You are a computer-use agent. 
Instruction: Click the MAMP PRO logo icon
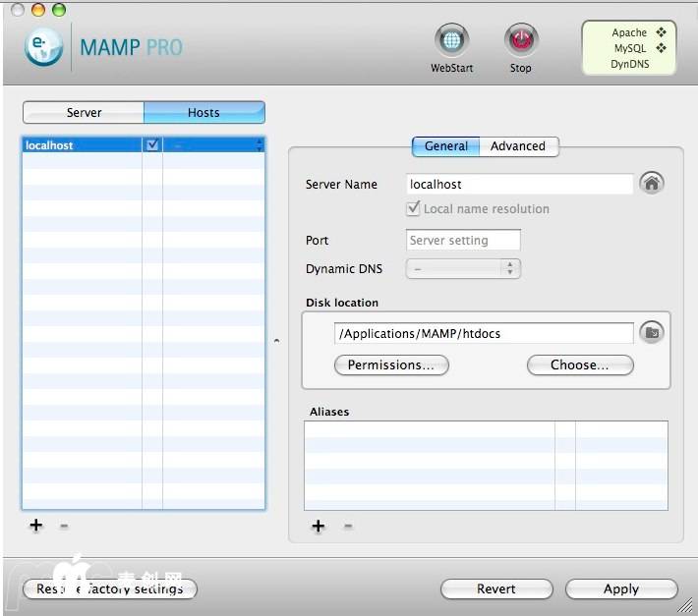point(43,47)
